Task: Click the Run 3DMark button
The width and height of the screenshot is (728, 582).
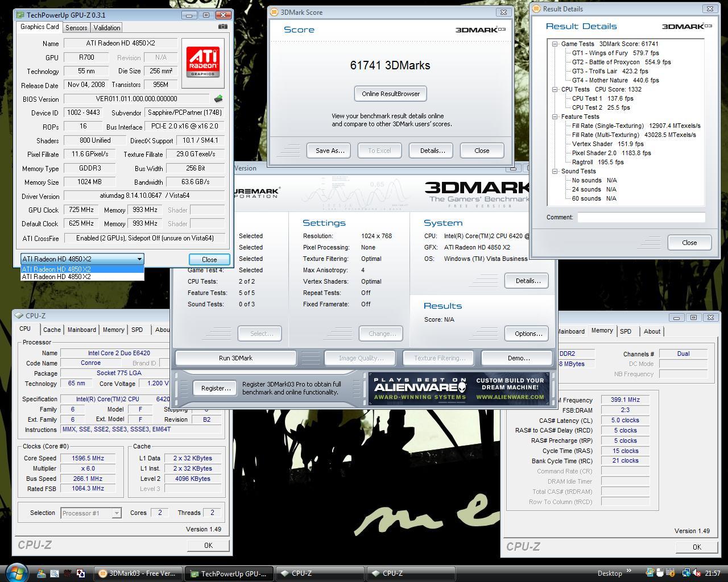Action: pyautogui.click(x=235, y=358)
